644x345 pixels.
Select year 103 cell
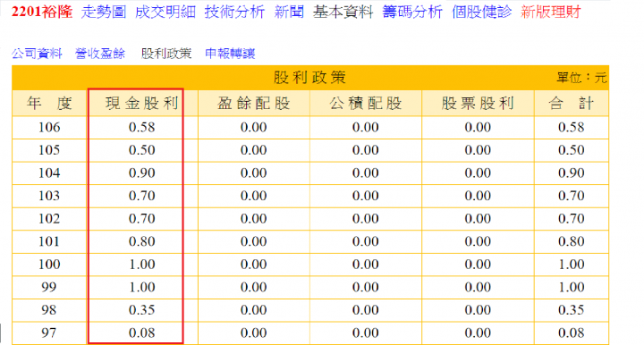pos(49,196)
